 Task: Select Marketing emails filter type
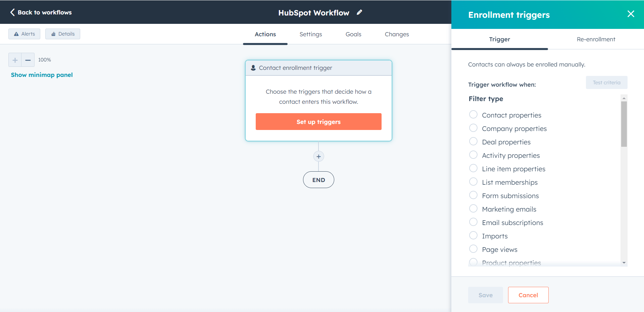[x=473, y=209]
